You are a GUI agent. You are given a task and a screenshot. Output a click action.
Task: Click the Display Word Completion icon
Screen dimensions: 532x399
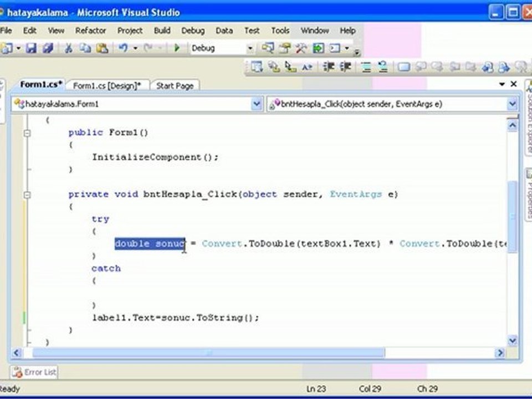click(x=307, y=67)
